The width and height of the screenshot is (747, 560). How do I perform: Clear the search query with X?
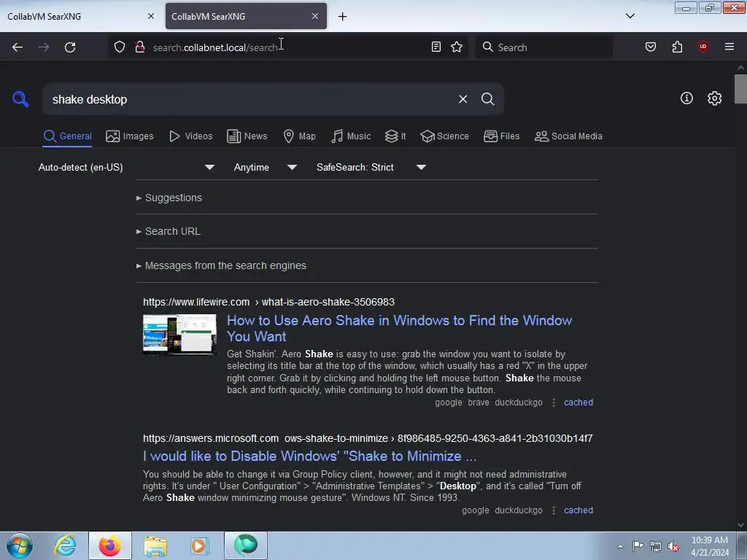coord(462,99)
